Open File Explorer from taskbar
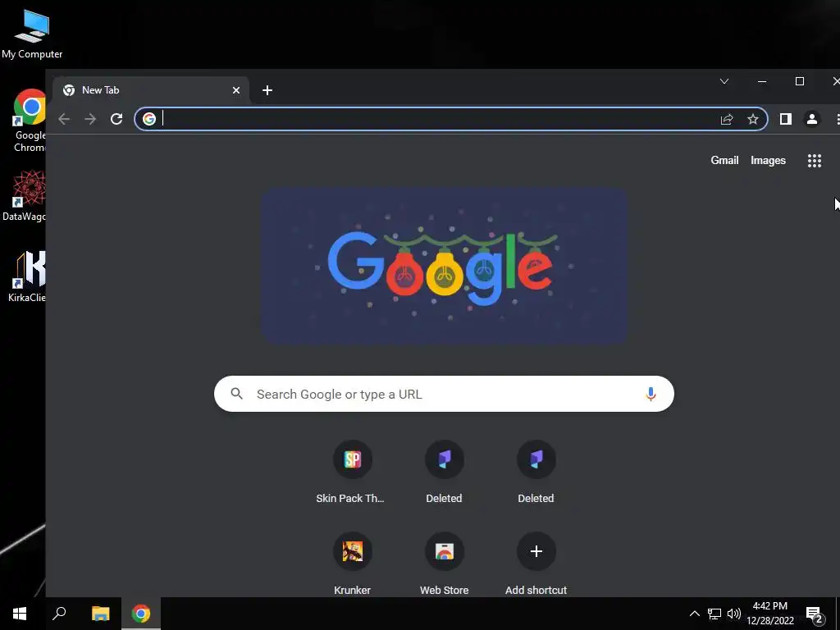840x630 pixels. [100, 614]
